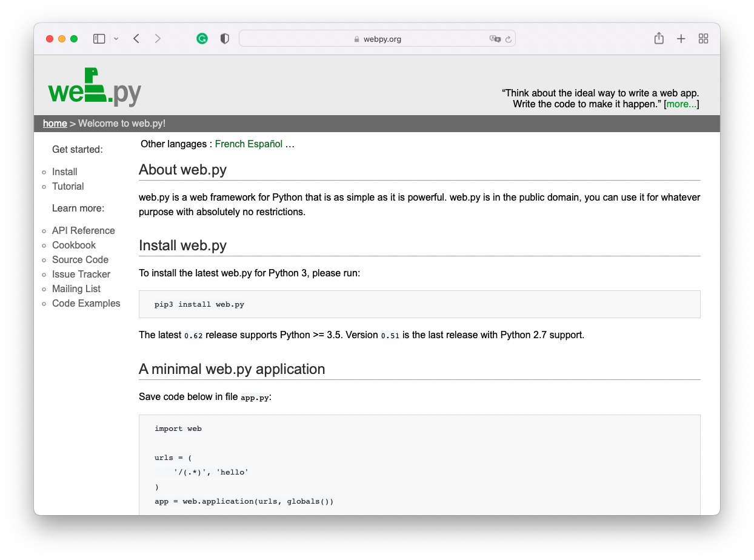The height and width of the screenshot is (560, 754).
Task: Open the Code Examples sidebar link
Action: point(86,303)
